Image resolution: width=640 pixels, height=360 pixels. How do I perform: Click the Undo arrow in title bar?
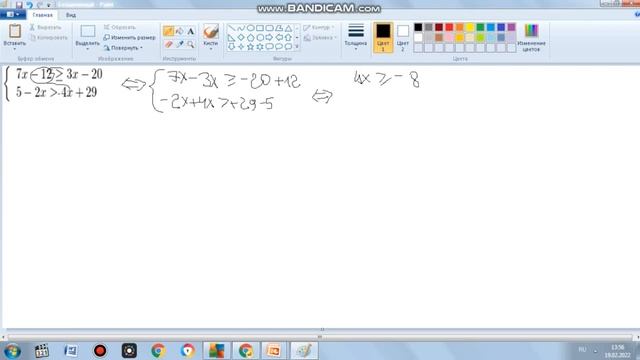(29, 5)
